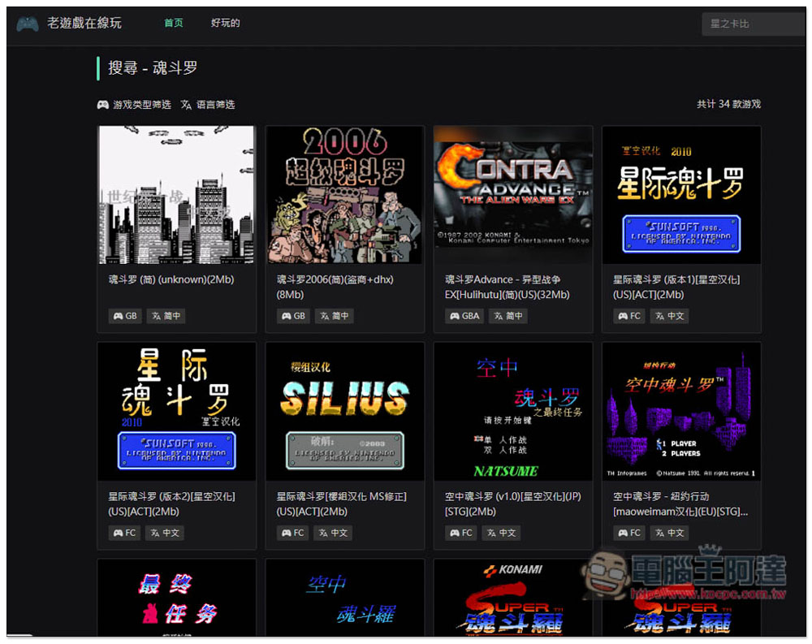Image resolution: width=812 pixels, height=644 pixels.
Task: Click the GB tag under 魂斗罗 (简) (unknown)
Action: coord(125,316)
